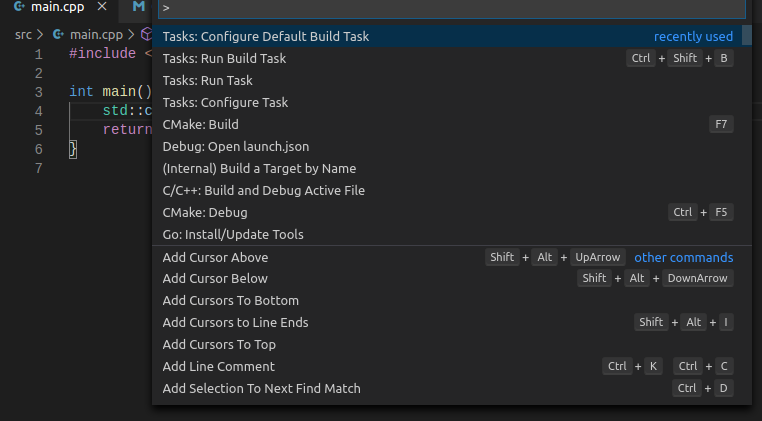Click the C++ file icon on main.cpp tab
This screenshot has width=762, height=421.
20,7
